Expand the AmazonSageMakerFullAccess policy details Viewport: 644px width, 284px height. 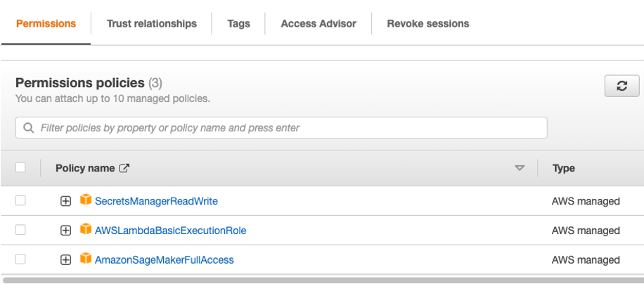65,260
